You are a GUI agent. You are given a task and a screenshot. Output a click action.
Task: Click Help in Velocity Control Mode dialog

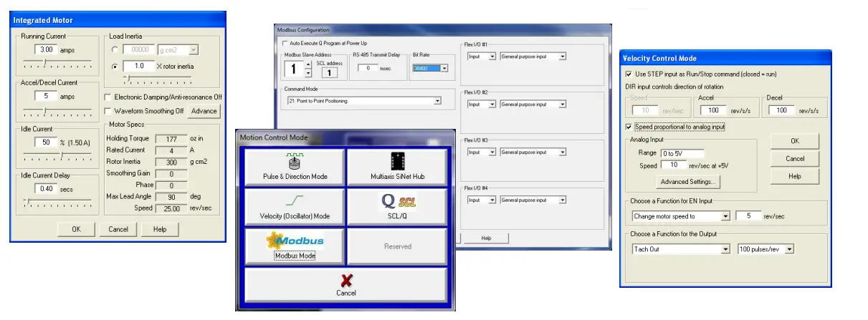[x=794, y=176]
